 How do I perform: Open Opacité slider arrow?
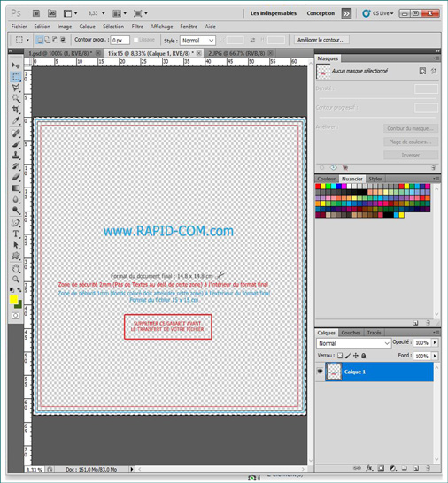click(435, 342)
